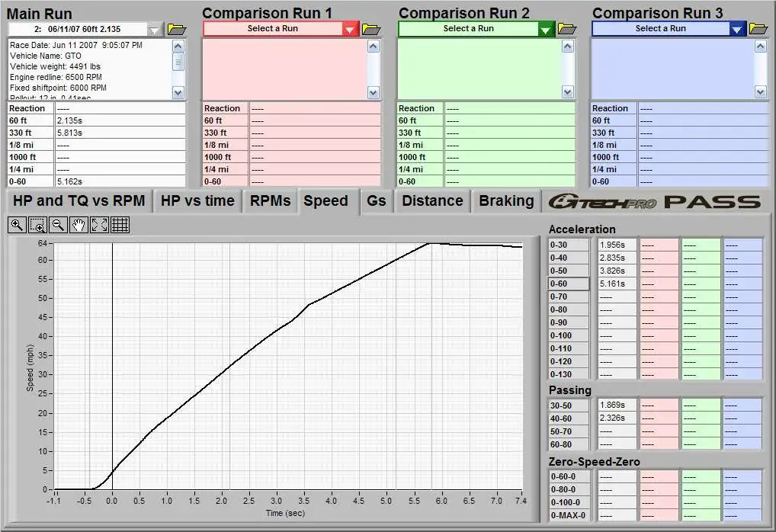Expand the Main Run selection dropdown
Image resolution: width=776 pixels, height=532 pixels.
155,30
